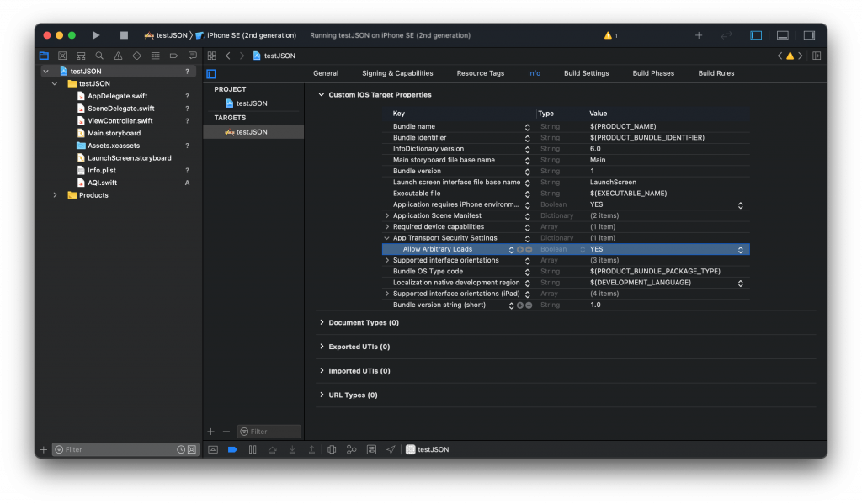Switch to Build Settings tab
This screenshot has height=504, width=862.
[x=586, y=73]
